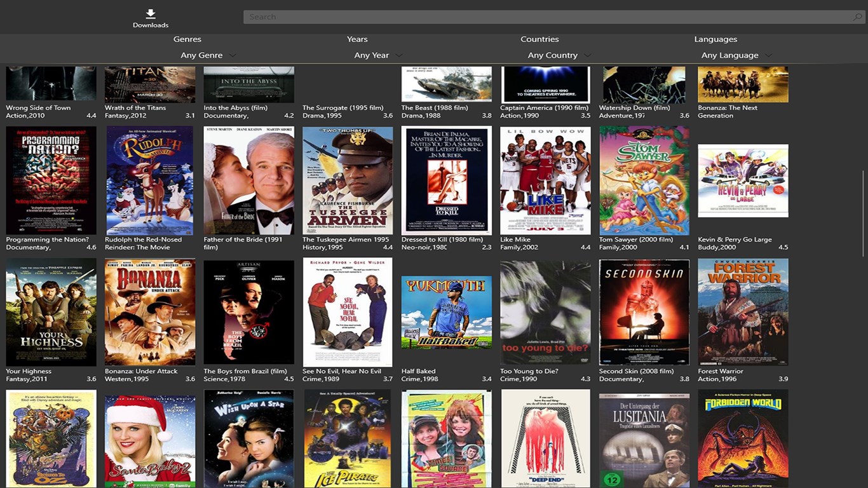
Task: Open The Tuskegee Airmen poster
Action: [348, 180]
